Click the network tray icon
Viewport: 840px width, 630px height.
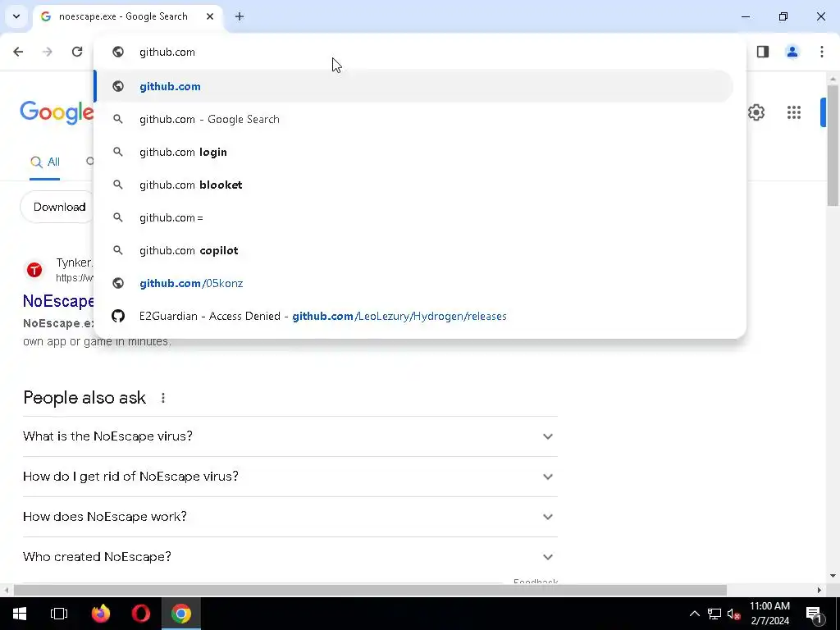click(x=714, y=614)
